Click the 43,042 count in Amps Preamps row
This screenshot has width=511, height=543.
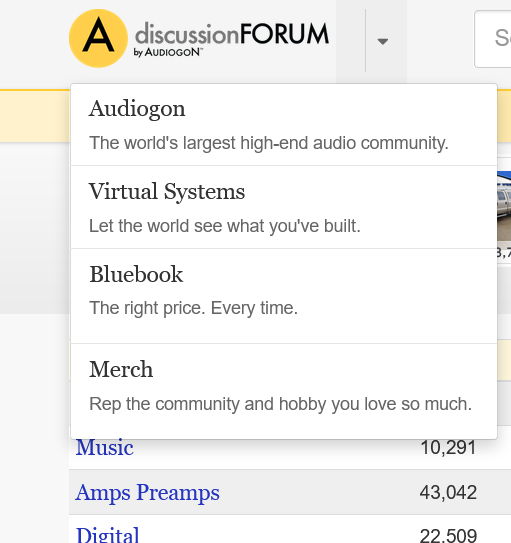tap(448, 492)
